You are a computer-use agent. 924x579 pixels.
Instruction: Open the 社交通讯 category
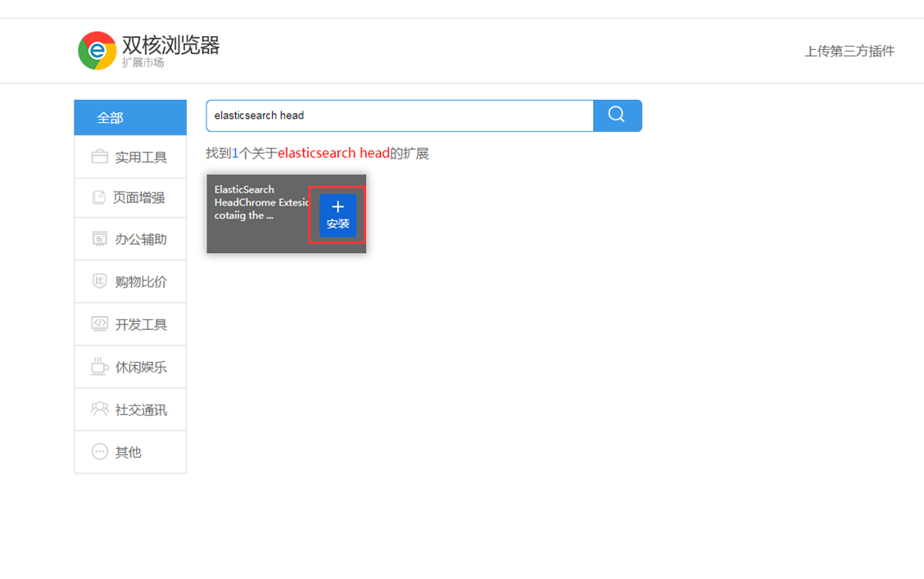[130, 409]
